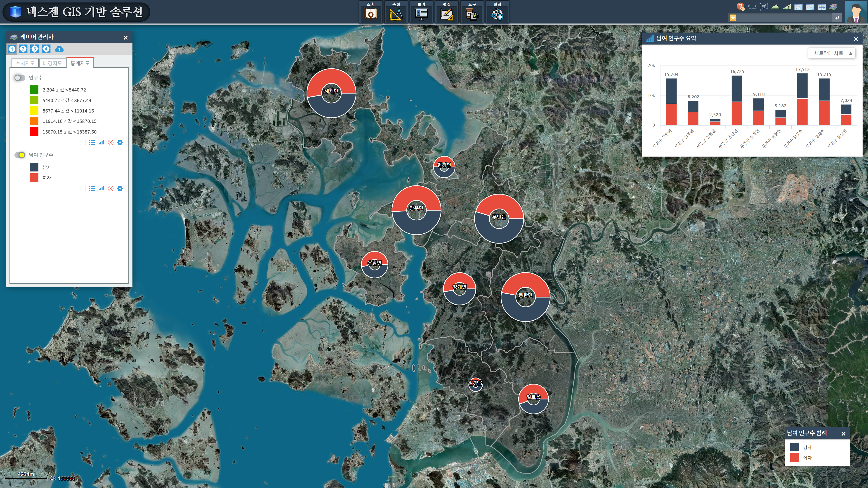Click the 16,725 무안군 몽탄면 bar in chart
This screenshot has width=868, height=488.
737,100
